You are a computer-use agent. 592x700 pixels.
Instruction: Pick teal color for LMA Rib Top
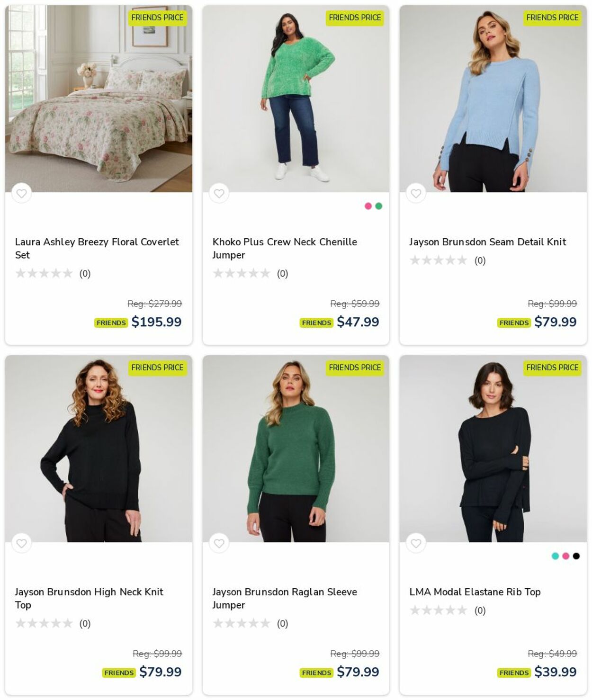click(x=555, y=556)
